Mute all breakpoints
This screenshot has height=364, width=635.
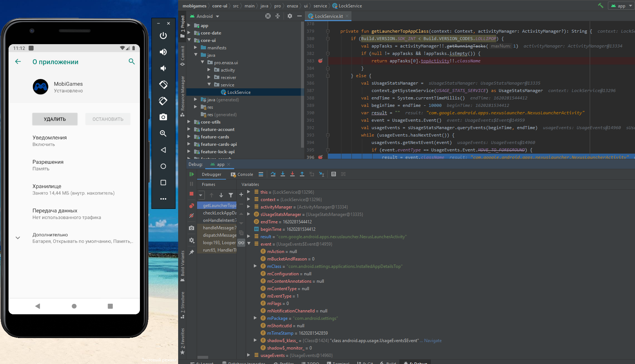click(x=192, y=216)
